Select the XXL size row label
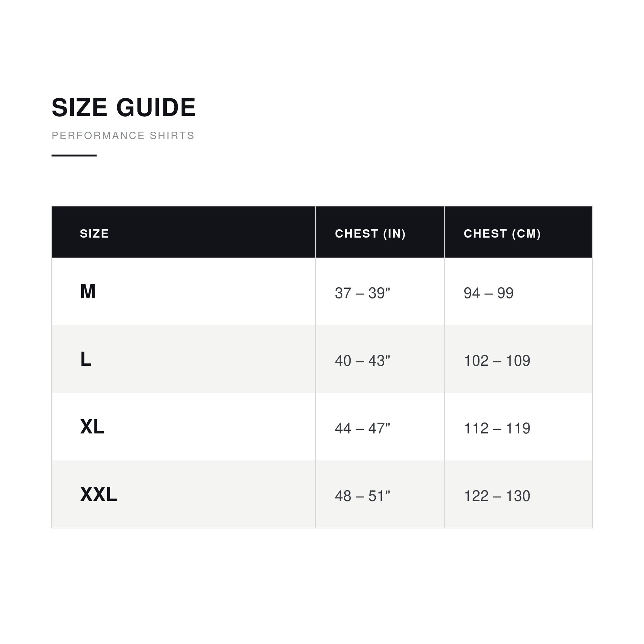Screen dimensions: 644x644 tap(99, 494)
